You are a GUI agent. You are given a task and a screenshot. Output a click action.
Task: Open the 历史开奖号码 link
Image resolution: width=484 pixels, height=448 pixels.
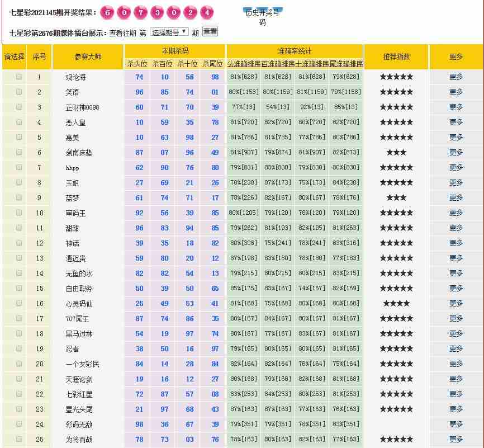pos(262,17)
